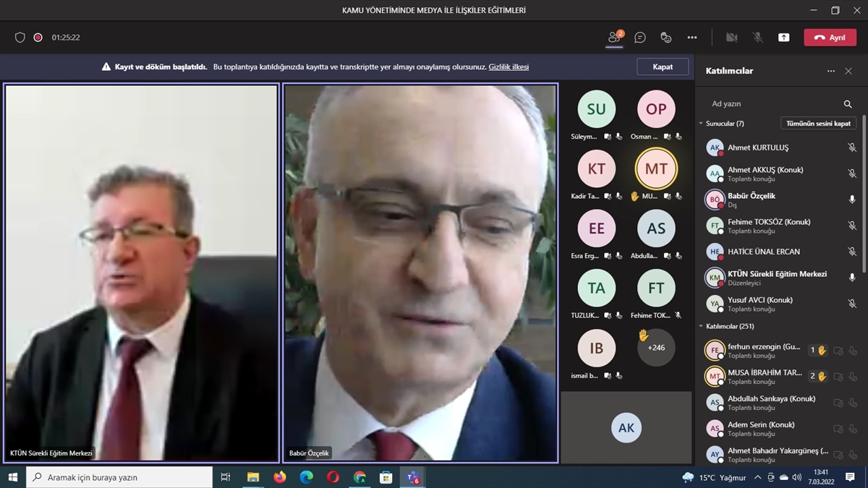Toggle the camera on

click(x=732, y=38)
